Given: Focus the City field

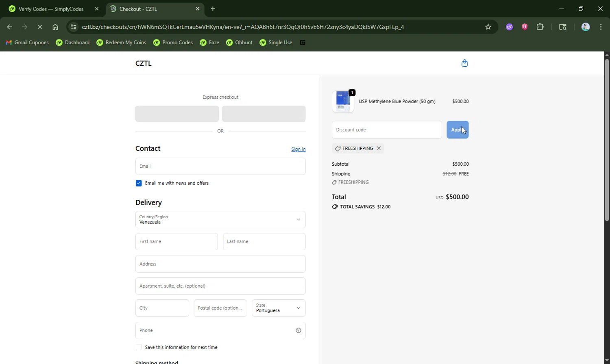Looking at the screenshot, I should coord(162,308).
